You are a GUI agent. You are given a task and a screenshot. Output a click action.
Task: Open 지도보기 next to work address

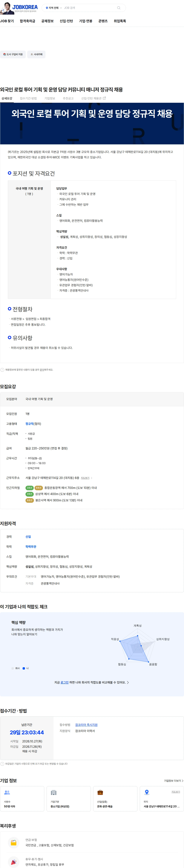click(85, 478)
